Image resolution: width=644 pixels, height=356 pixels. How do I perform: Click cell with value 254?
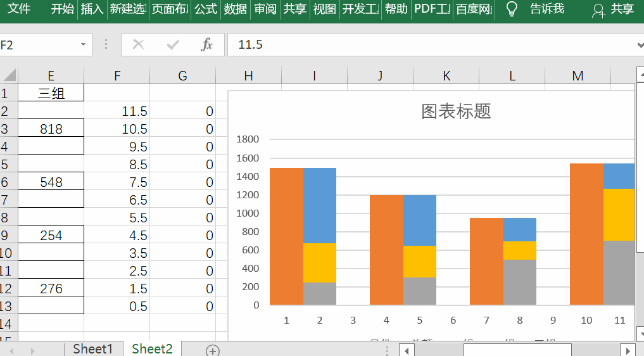(x=51, y=235)
